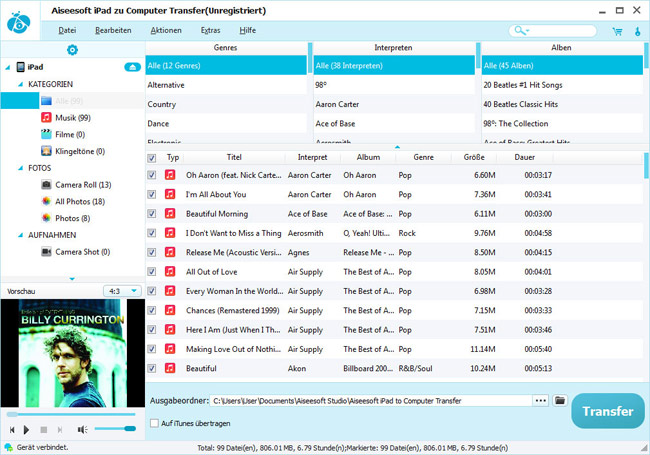Click the icon beside Photos (8)
The width and height of the screenshot is (650, 455).
46,218
